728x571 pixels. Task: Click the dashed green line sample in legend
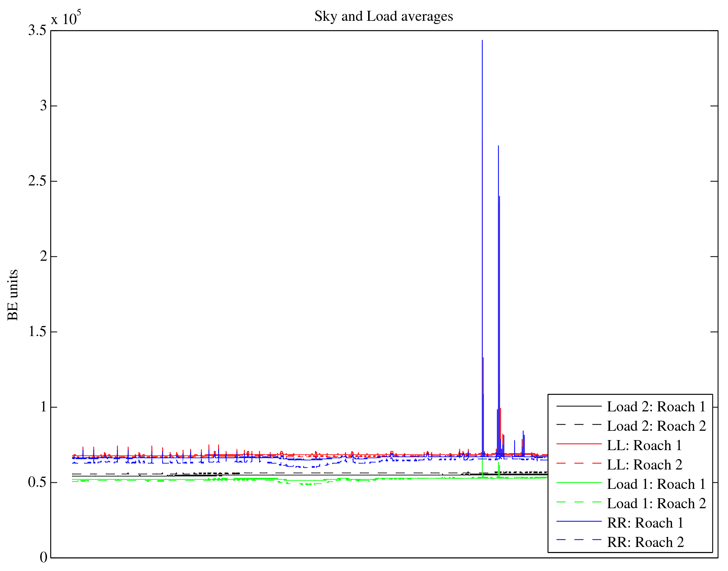point(578,502)
